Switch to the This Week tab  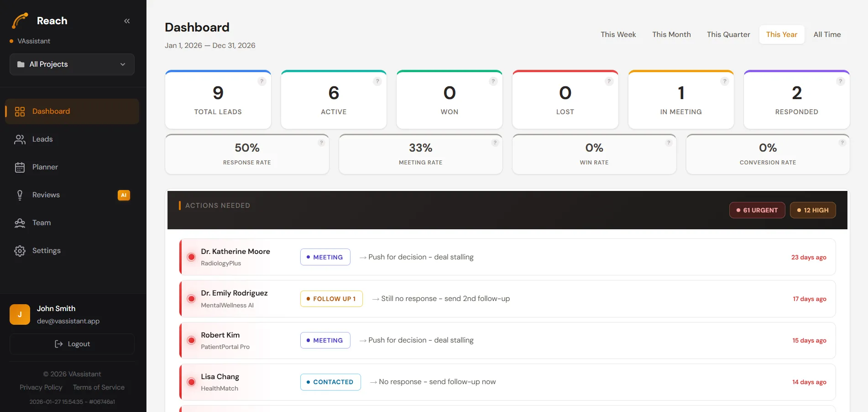618,34
